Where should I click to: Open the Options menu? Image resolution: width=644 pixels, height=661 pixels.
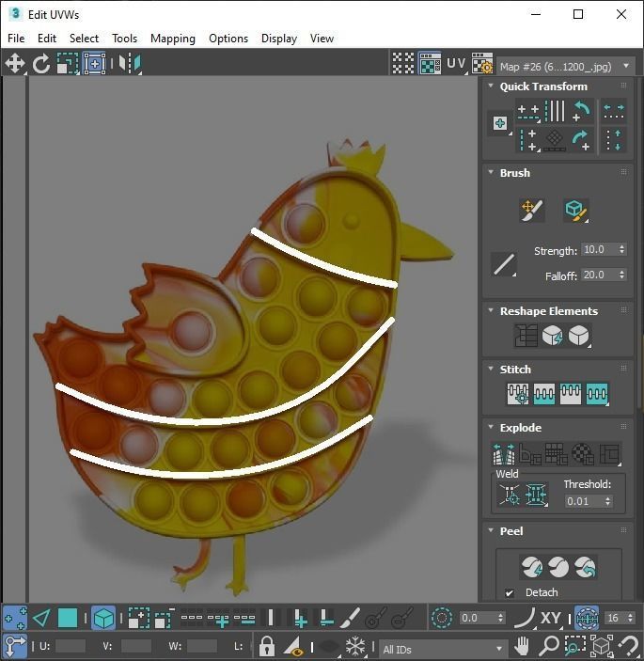(x=228, y=39)
